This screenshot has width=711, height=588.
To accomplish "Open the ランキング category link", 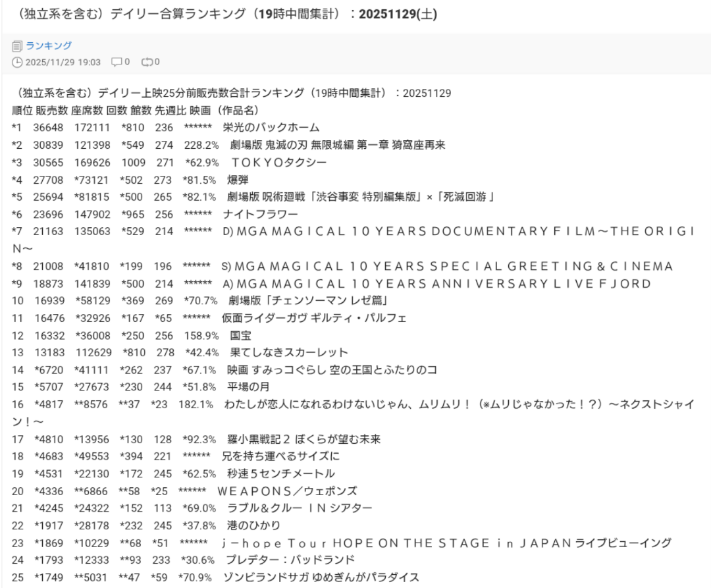I will click(49, 46).
